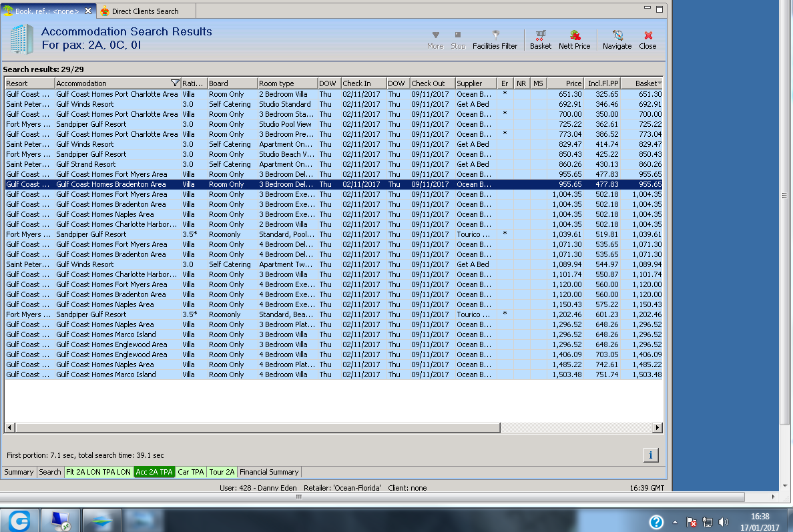Switch to Flt 2A LON TPA LON tab
This screenshot has height=532, width=793.
pyautogui.click(x=99, y=472)
